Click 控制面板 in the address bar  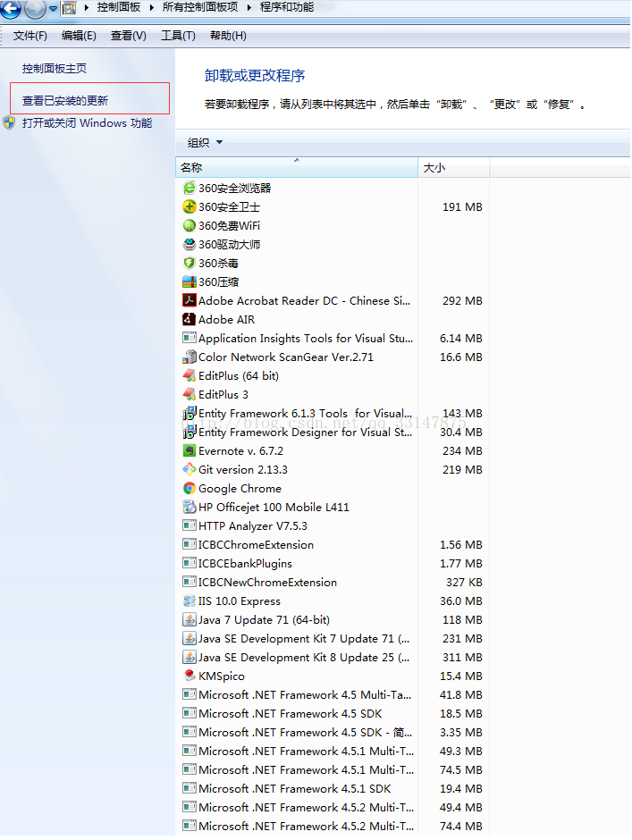119,7
